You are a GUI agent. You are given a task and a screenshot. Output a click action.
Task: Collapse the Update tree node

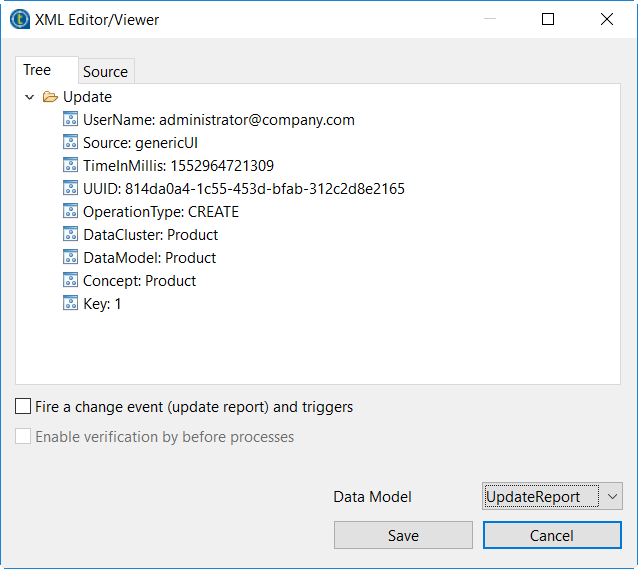[29, 97]
